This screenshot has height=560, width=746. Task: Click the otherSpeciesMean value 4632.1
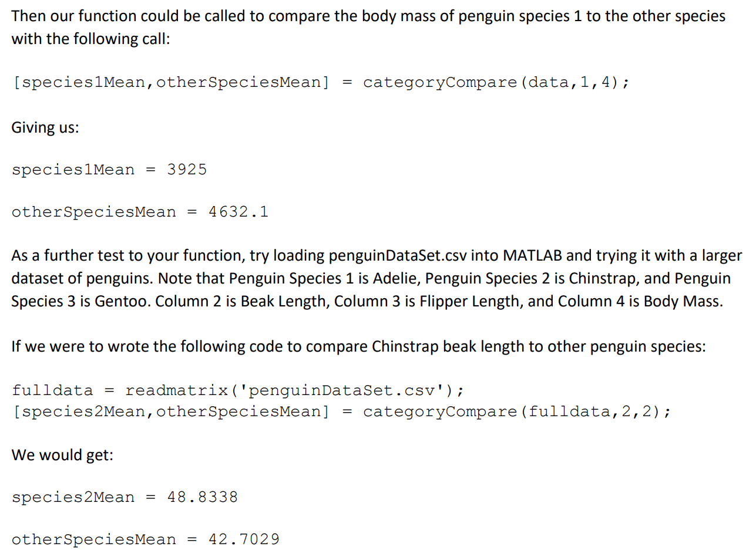[x=238, y=212]
